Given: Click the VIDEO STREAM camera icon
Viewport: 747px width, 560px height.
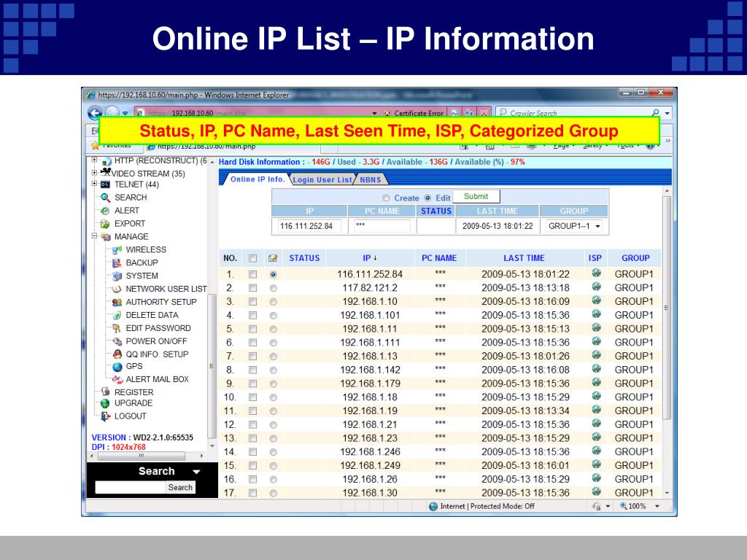Looking at the screenshot, I should pos(105,172).
